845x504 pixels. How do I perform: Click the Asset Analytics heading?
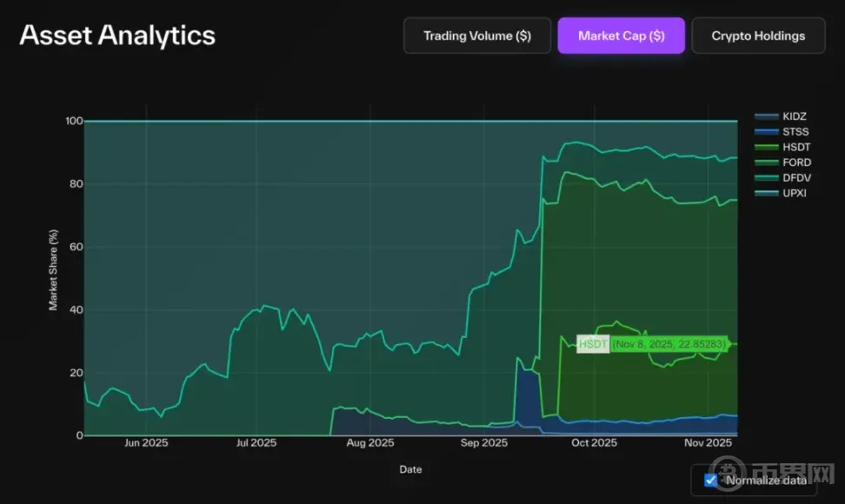[117, 36]
